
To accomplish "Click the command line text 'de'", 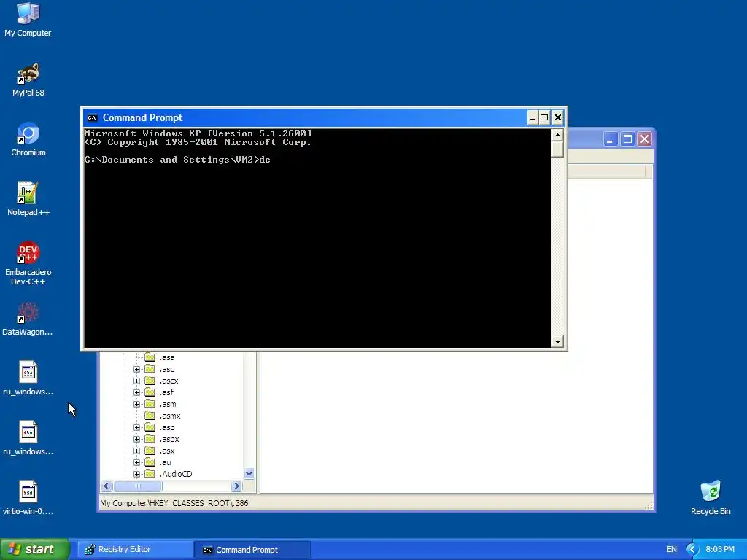I will [x=265, y=160].
